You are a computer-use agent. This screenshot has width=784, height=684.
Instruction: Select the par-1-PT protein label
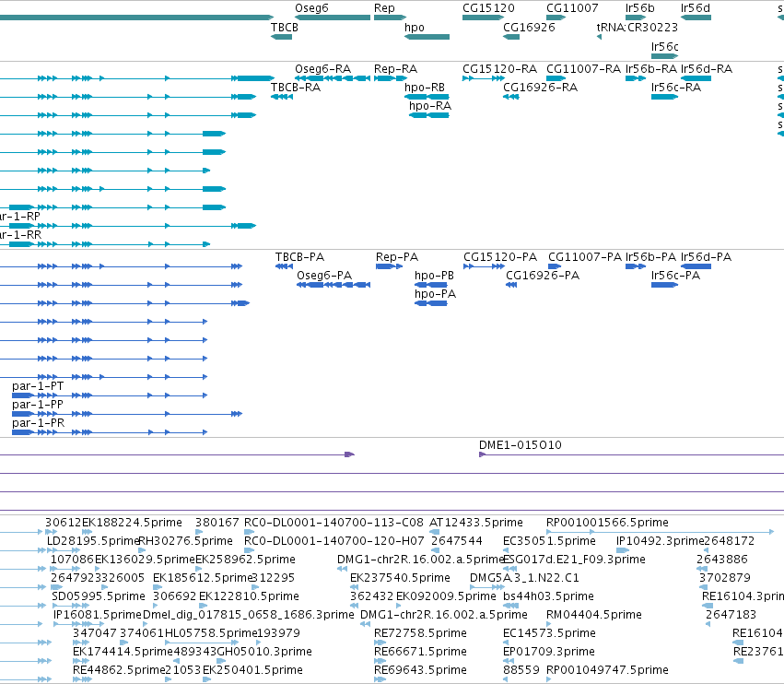click(x=38, y=385)
